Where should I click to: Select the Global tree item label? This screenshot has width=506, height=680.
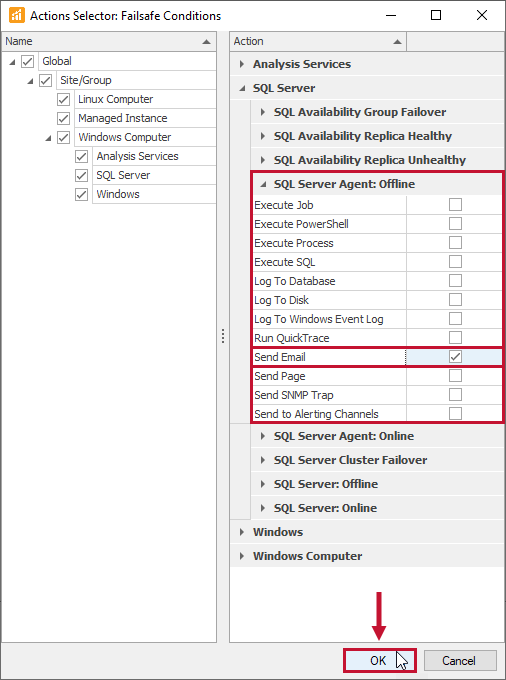point(57,61)
